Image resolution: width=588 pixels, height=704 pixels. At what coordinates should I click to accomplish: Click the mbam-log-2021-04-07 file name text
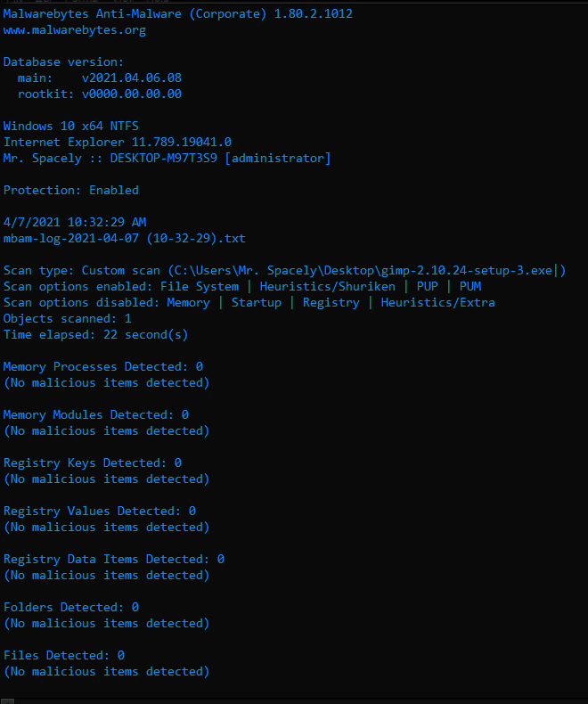pyautogui.click(x=125, y=239)
